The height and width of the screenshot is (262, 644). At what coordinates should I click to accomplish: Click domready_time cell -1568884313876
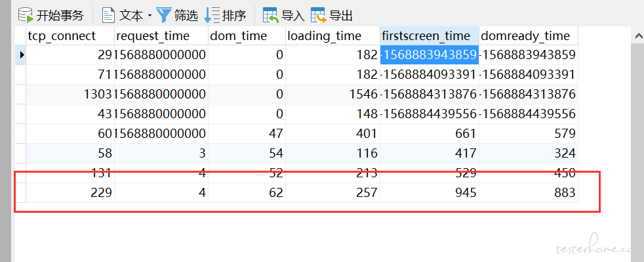(x=529, y=94)
